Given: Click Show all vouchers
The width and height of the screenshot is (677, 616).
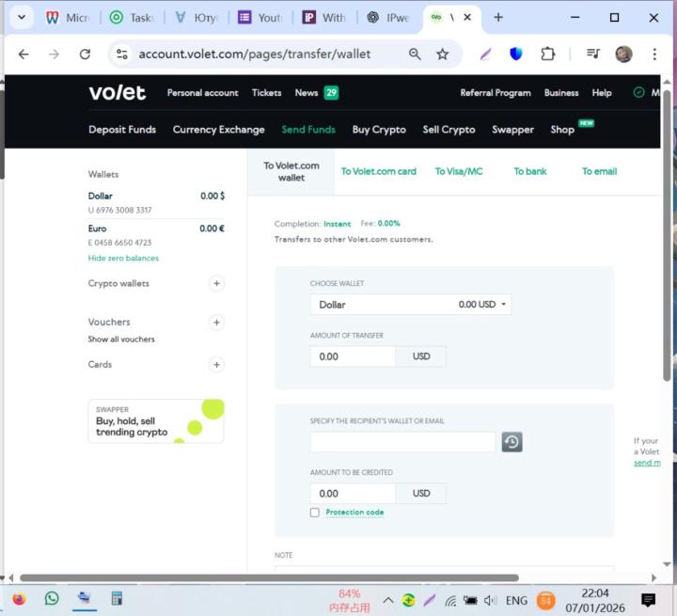Looking at the screenshot, I should coord(121,340).
